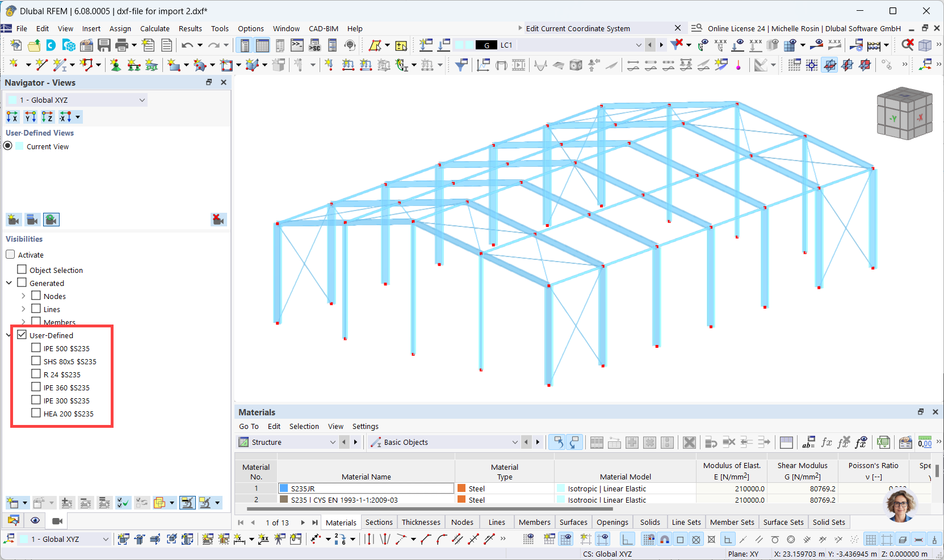Save the model with the floppy disk icon
The width and height of the screenshot is (944, 560).
pos(104,45)
